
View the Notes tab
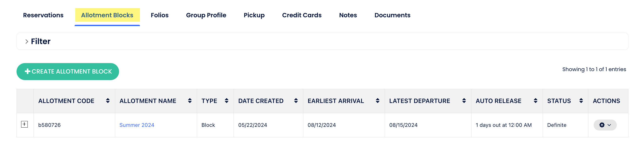tap(348, 15)
